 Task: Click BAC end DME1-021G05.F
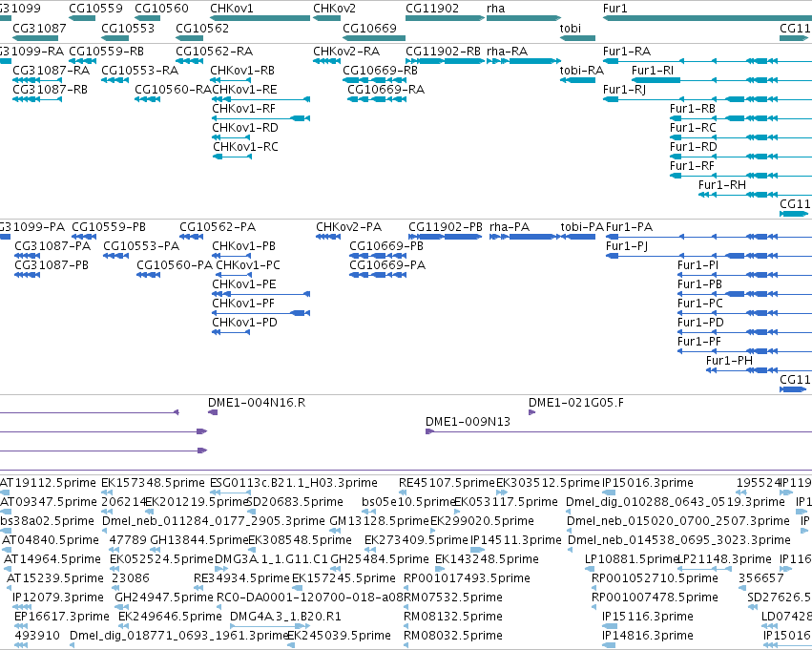[x=576, y=403]
